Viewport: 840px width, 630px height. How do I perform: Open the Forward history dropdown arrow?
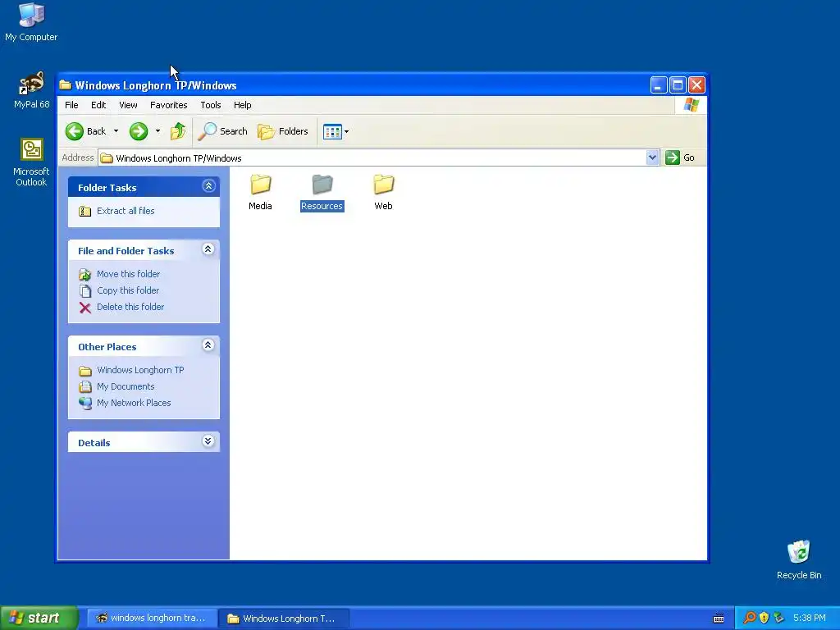[157, 131]
